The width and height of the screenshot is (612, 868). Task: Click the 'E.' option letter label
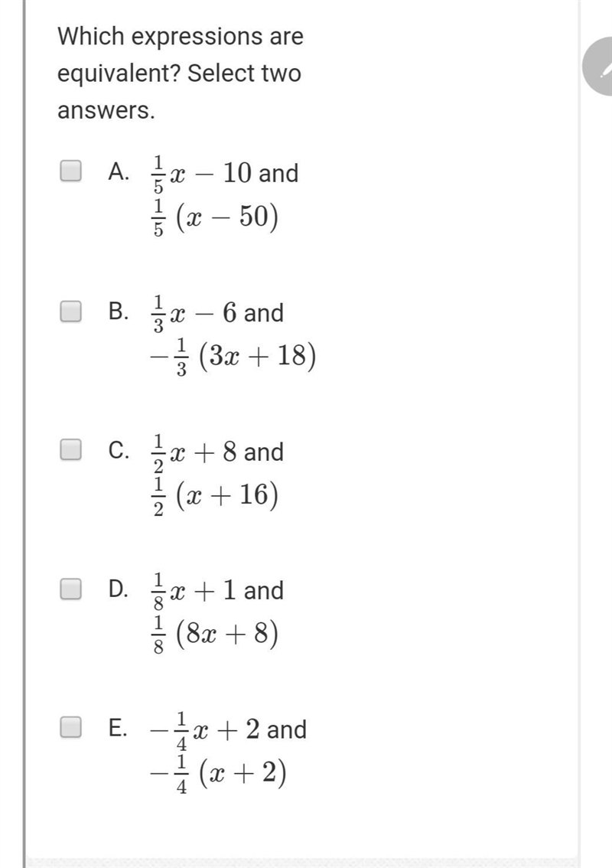(118, 727)
